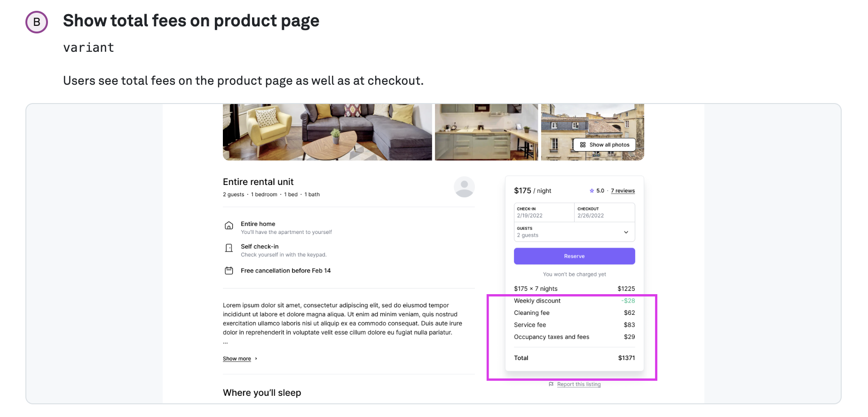This screenshot has height=417, width=868.
Task: Click the Show more text link
Action: (237, 359)
